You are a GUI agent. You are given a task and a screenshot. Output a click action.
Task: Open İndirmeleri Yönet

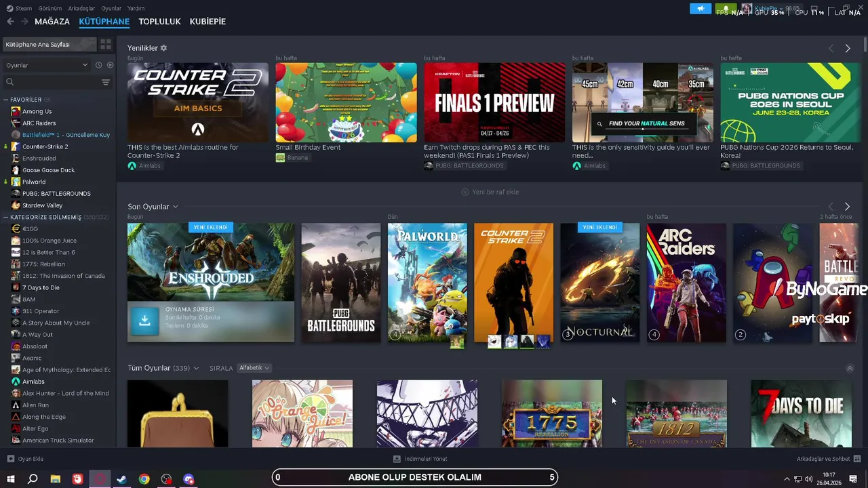pyautogui.click(x=420, y=459)
